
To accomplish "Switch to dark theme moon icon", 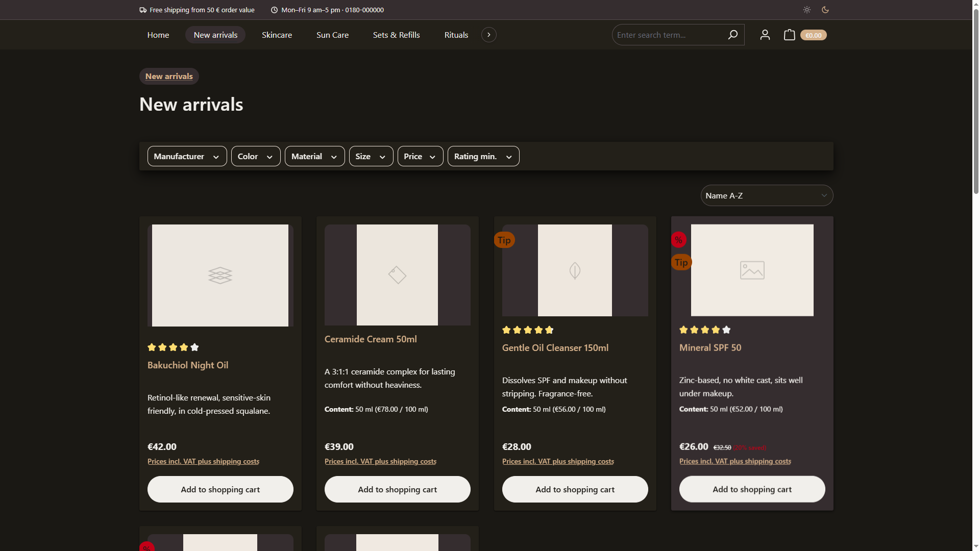I will coord(825,10).
